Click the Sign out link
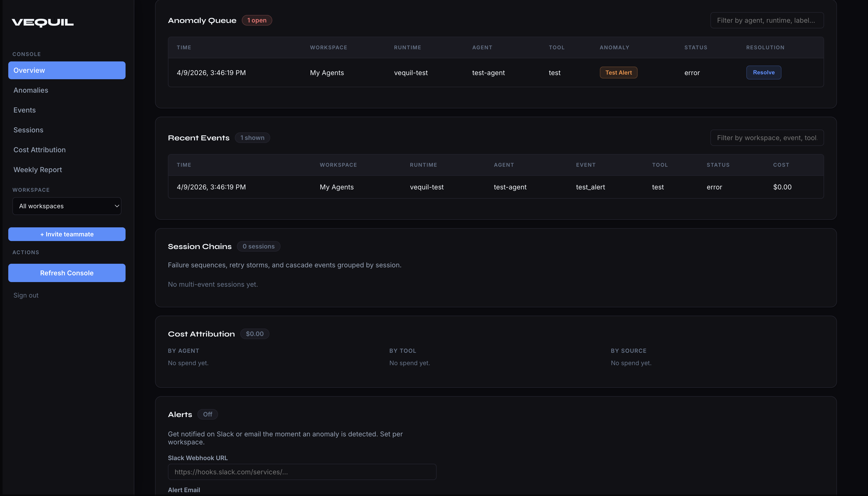868x496 pixels. [26, 295]
